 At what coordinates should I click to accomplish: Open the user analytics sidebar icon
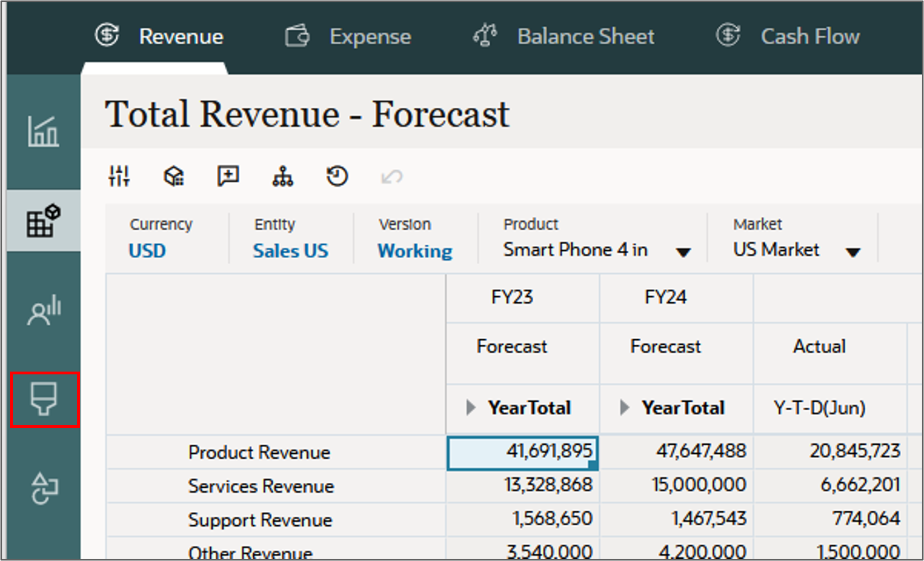44,310
